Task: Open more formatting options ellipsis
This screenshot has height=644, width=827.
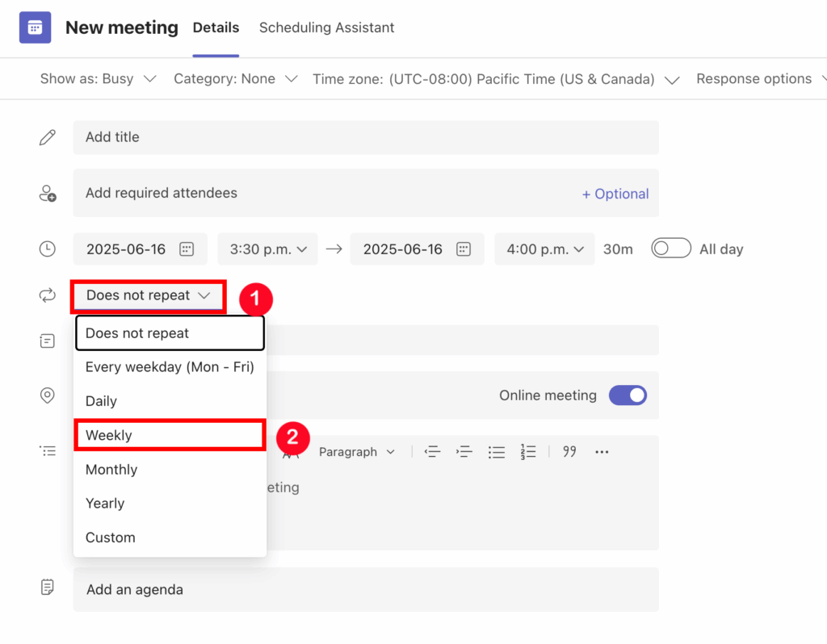Action: [x=602, y=452]
